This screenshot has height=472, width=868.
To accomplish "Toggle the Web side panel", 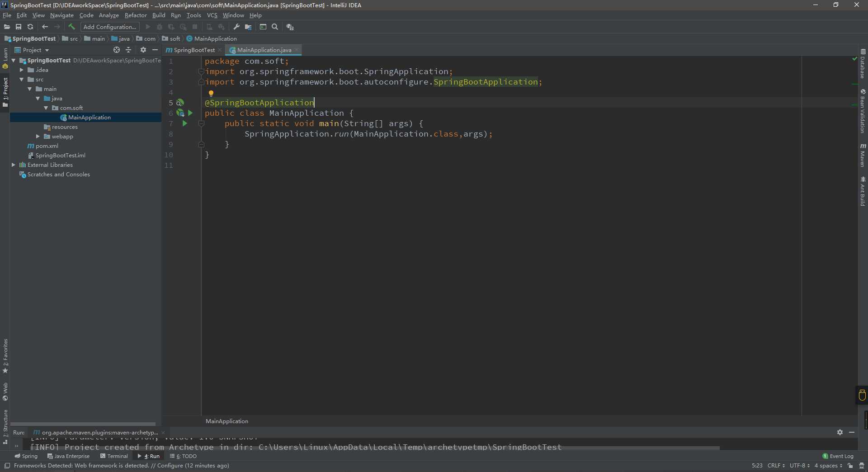I will [x=5, y=392].
